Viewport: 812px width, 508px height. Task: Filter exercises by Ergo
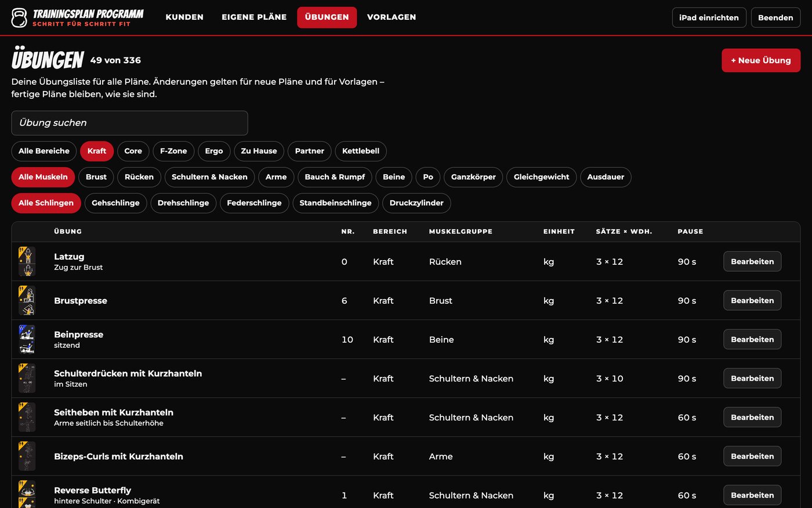tap(214, 151)
